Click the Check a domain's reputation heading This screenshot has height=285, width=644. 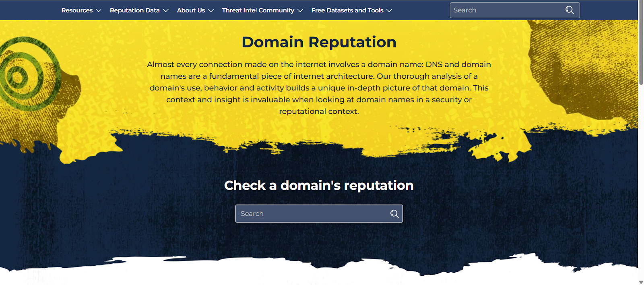[x=319, y=185]
